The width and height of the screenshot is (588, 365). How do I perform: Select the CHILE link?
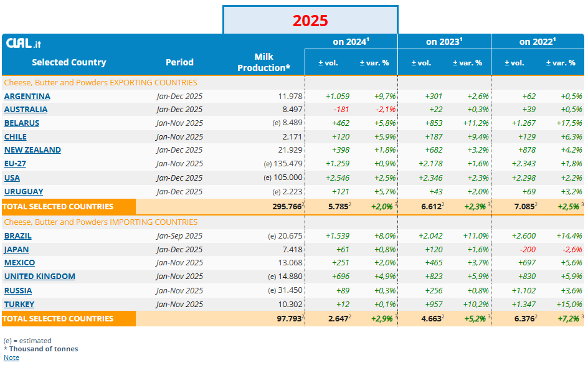(x=16, y=137)
